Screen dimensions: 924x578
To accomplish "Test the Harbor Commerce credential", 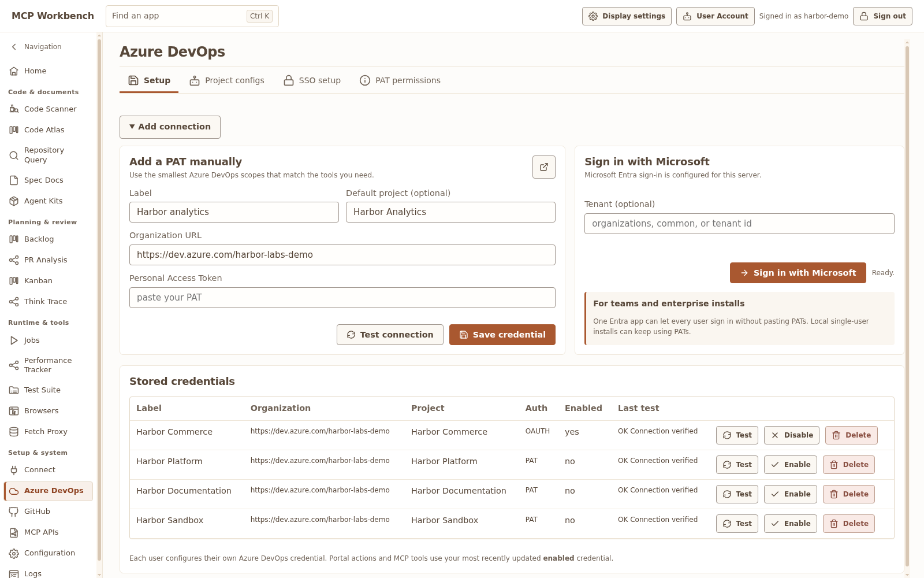I will coord(737,435).
